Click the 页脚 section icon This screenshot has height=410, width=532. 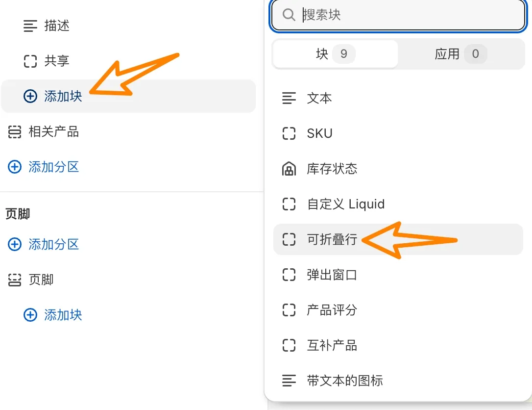click(x=14, y=280)
